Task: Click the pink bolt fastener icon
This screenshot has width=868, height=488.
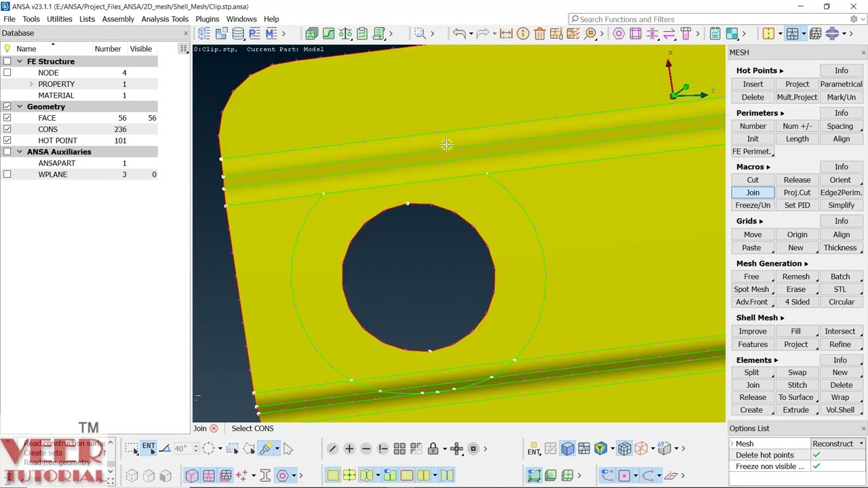Action: [x=686, y=33]
